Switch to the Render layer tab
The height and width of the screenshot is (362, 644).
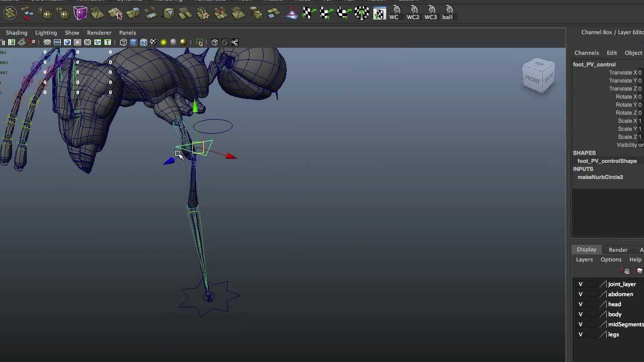coord(618,250)
